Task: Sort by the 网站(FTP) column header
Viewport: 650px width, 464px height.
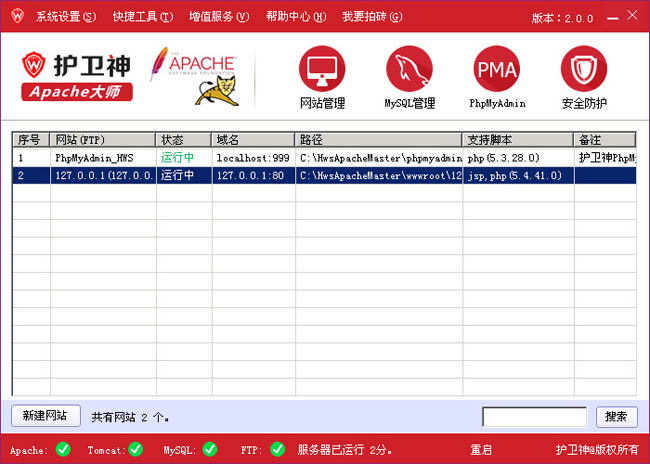Action: [x=103, y=140]
